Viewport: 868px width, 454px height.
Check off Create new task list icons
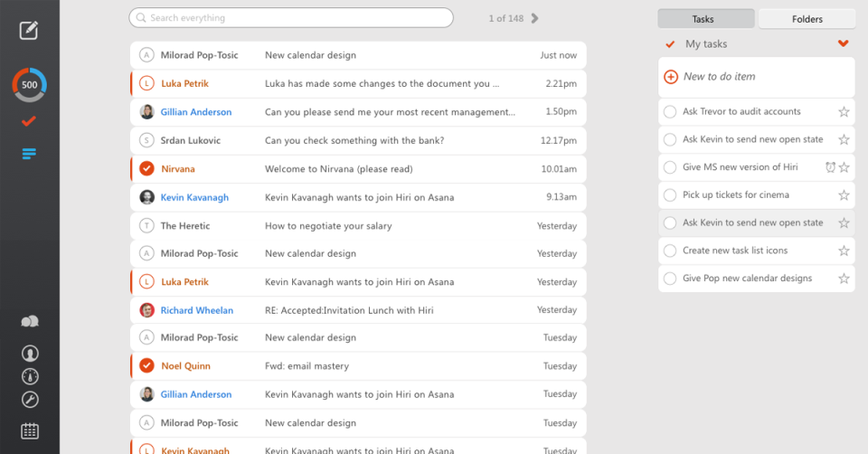[670, 251]
